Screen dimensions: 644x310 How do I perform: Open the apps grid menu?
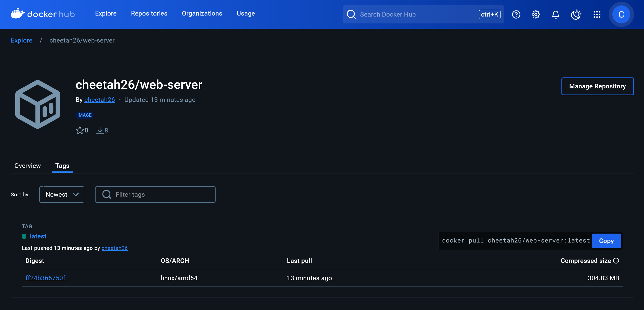click(597, 15)
